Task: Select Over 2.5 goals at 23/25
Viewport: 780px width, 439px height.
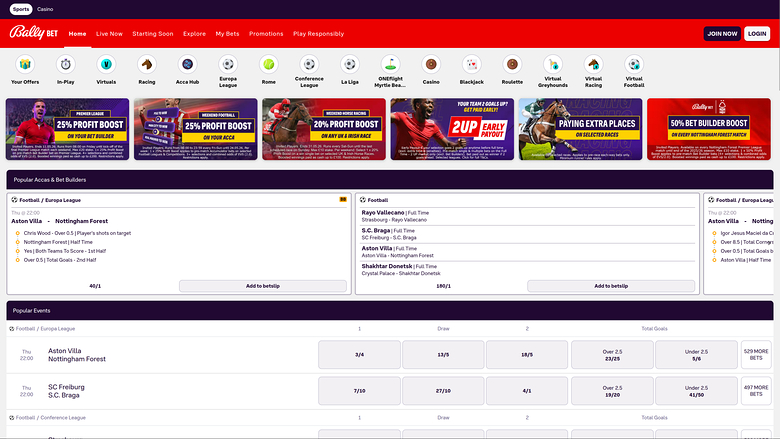Action: (612, 354)
